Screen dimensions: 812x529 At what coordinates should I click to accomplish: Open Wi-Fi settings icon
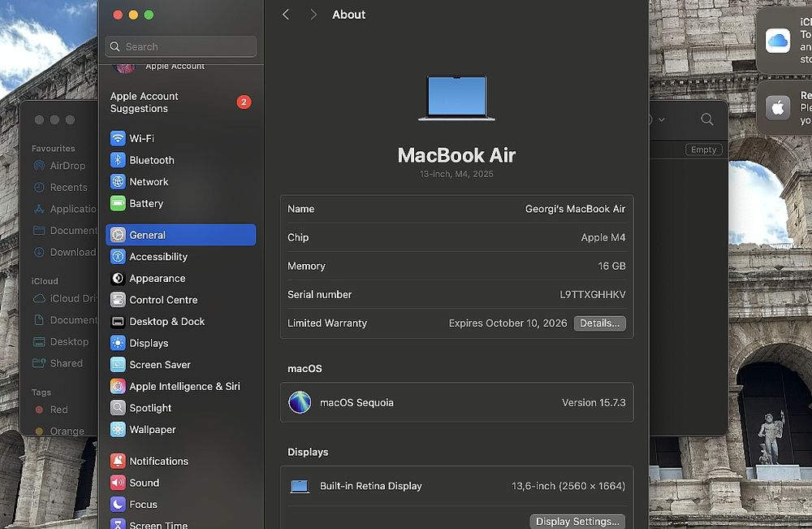click(118, 138)
